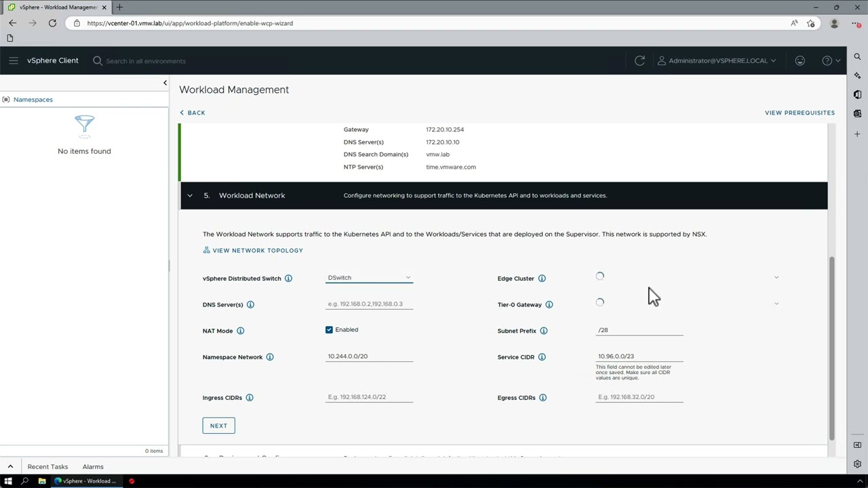Disable the NAT Mode Enabled checkbox

point(329,329)
